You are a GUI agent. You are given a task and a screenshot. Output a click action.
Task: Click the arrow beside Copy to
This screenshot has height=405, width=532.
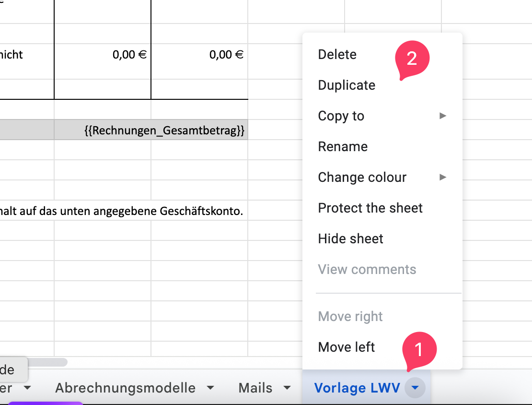(x=443, y=116)
